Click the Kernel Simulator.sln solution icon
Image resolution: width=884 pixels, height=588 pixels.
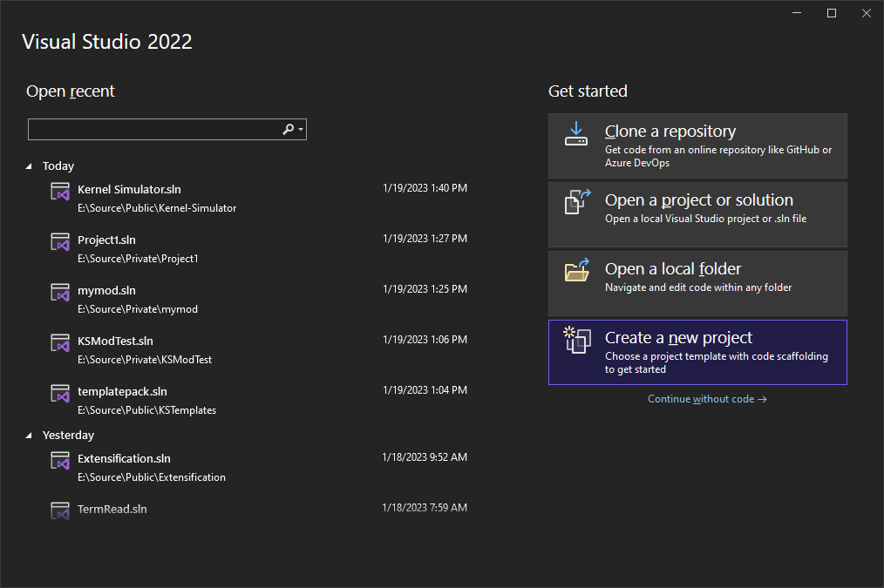click(59, 192)
